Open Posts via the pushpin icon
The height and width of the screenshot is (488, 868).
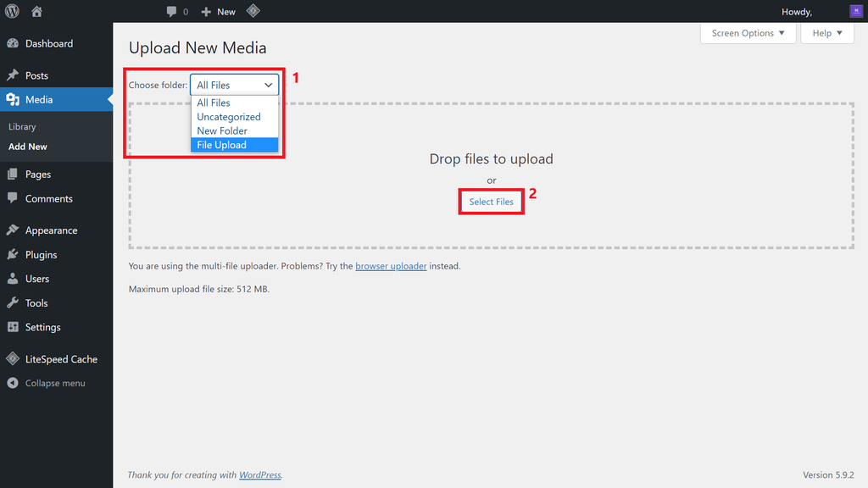[x=13, y=75]
